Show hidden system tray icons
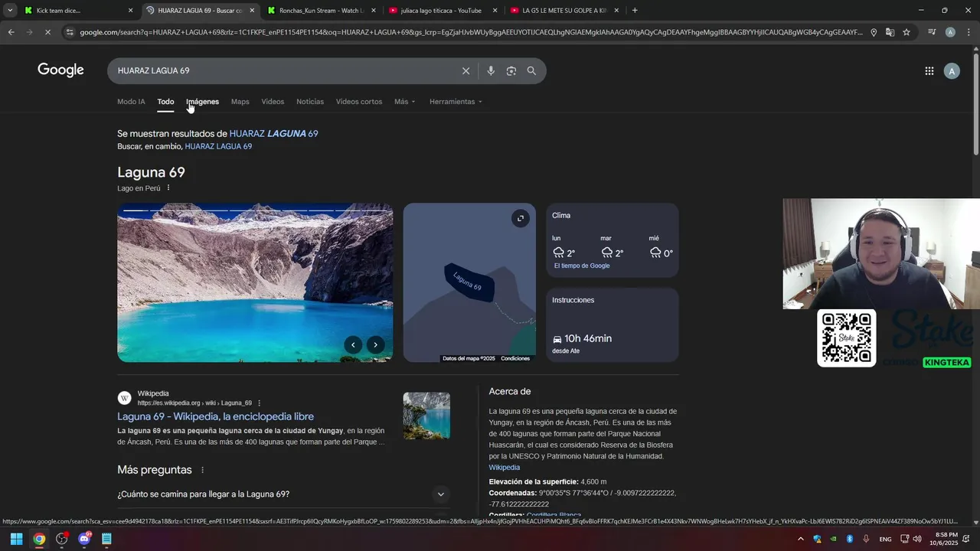Screen dimensions: 980x551 point(801,539)
